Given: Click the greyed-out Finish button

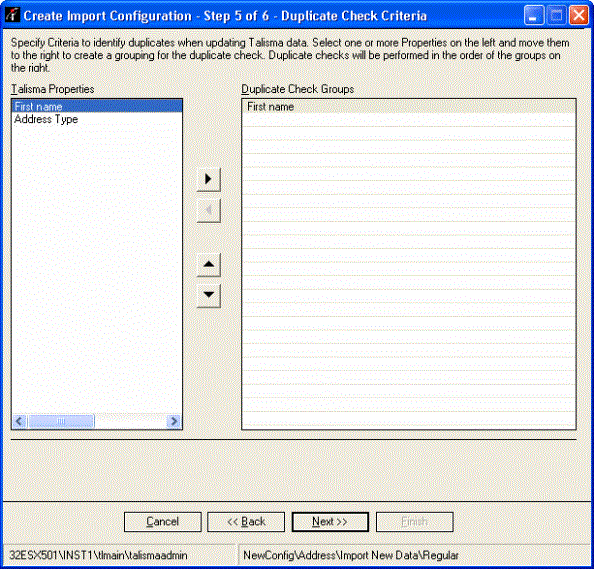Looking at the screenshot, I should [x=414, y=522].
